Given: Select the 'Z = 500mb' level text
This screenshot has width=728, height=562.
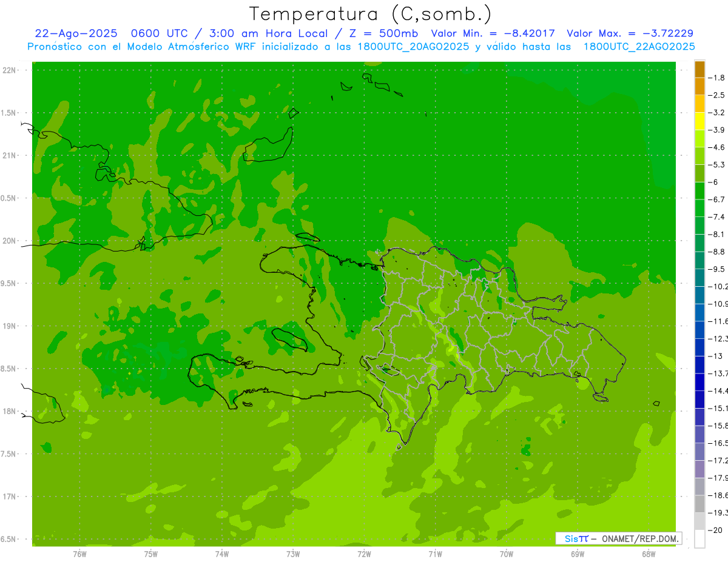Looking at the screenshot, I should (383, 33).
